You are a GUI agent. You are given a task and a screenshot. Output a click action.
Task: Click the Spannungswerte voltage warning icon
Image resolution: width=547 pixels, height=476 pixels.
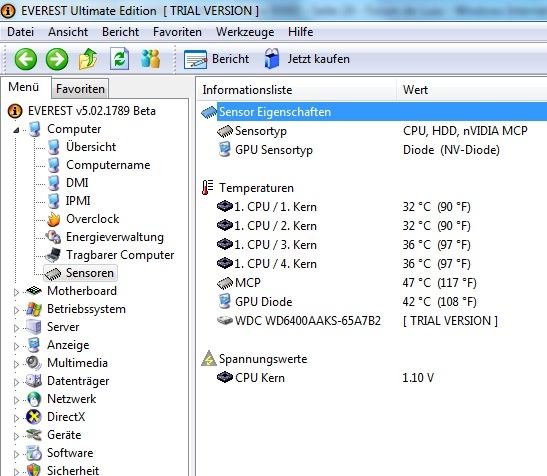click(x=209, y=358)
